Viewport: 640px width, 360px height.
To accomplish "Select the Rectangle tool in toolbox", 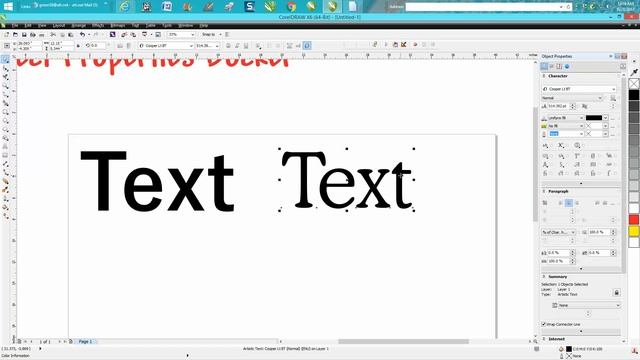I will 5,112.
